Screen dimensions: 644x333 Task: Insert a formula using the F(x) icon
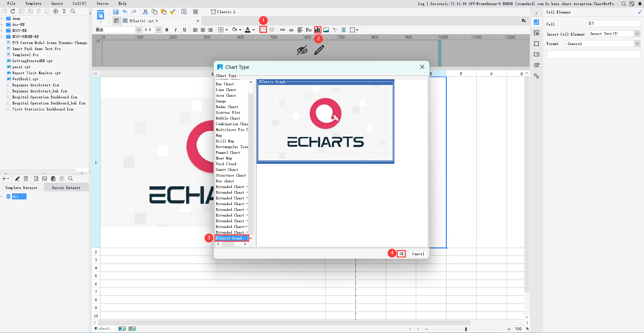308,30
